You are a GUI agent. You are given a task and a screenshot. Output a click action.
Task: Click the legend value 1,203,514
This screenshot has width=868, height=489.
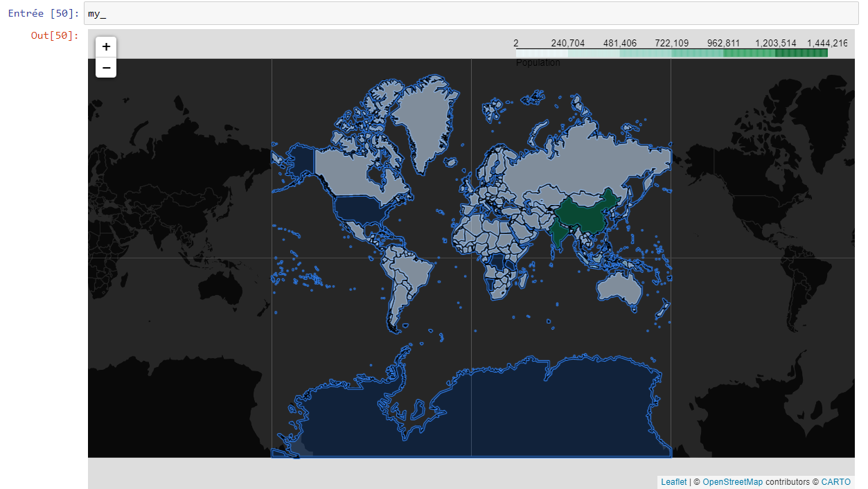[776, 43]
